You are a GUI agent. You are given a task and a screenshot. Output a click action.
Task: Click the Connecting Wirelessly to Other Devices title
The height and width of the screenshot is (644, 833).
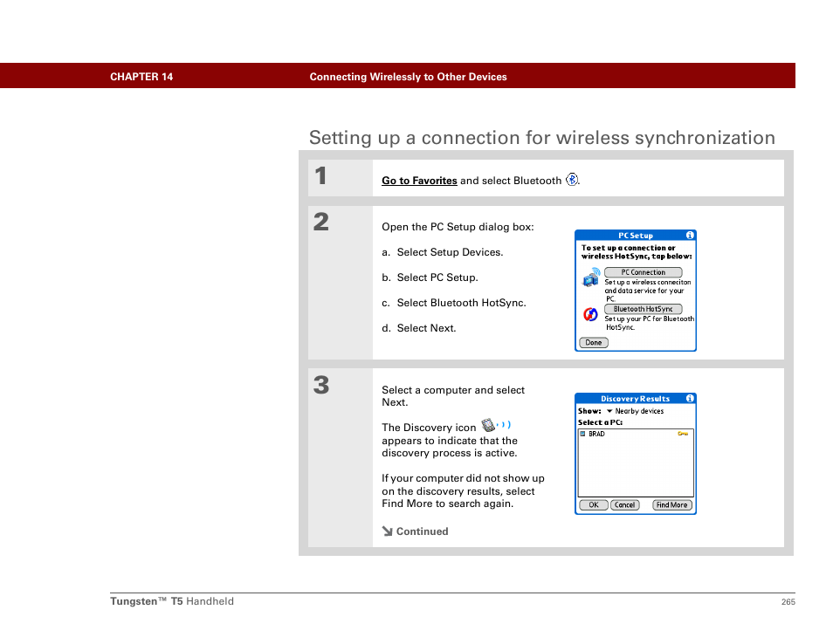pyautogui.click(x=408, y=77)
